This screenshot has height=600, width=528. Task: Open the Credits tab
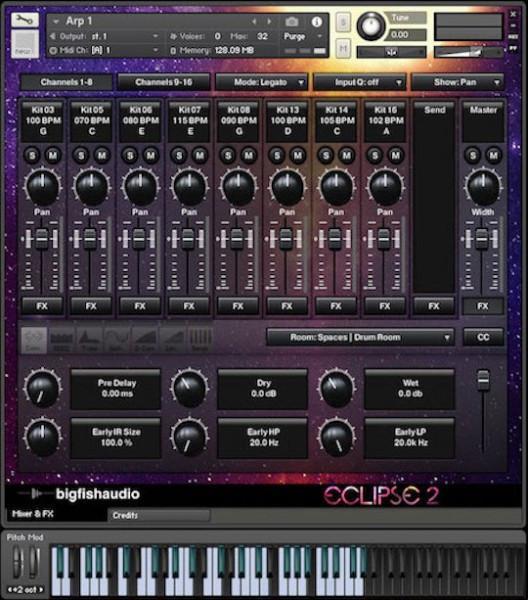(x=159, y=515)
